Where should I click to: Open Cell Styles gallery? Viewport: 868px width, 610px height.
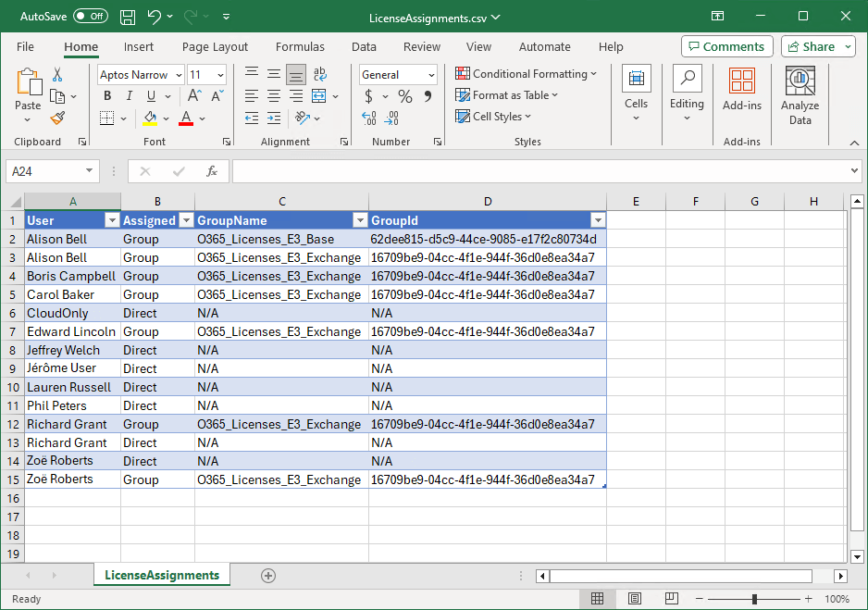click(492, 117)
